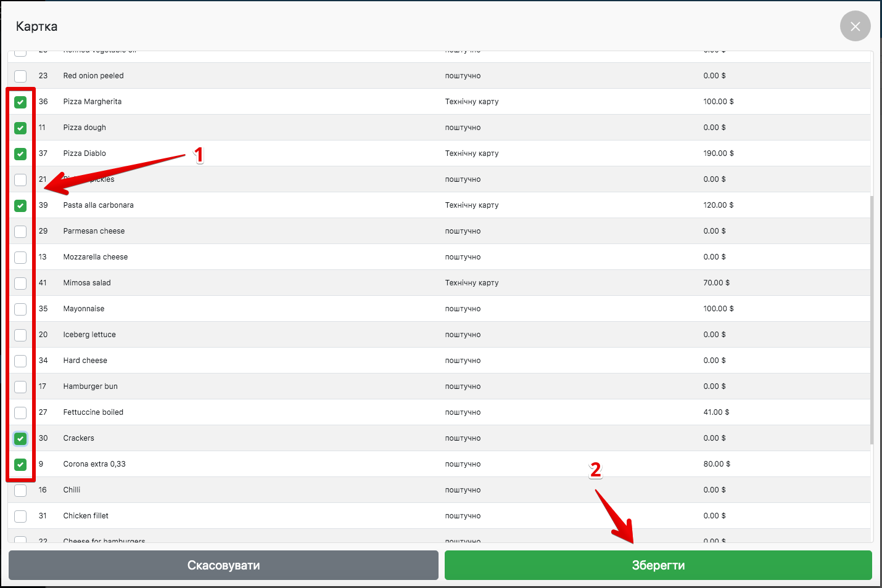Screen dimensions: 882x588
Task: Select the Mozzarella cheese checkbox
Action: (x=20, y=258)
